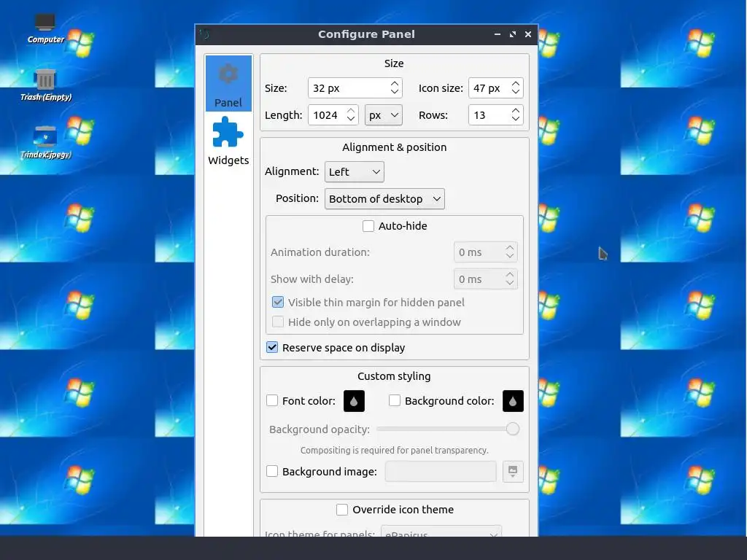This screenshot has width=747, height=560.
Task: Enable the Background color checkbox
Action: coord(395,401)
